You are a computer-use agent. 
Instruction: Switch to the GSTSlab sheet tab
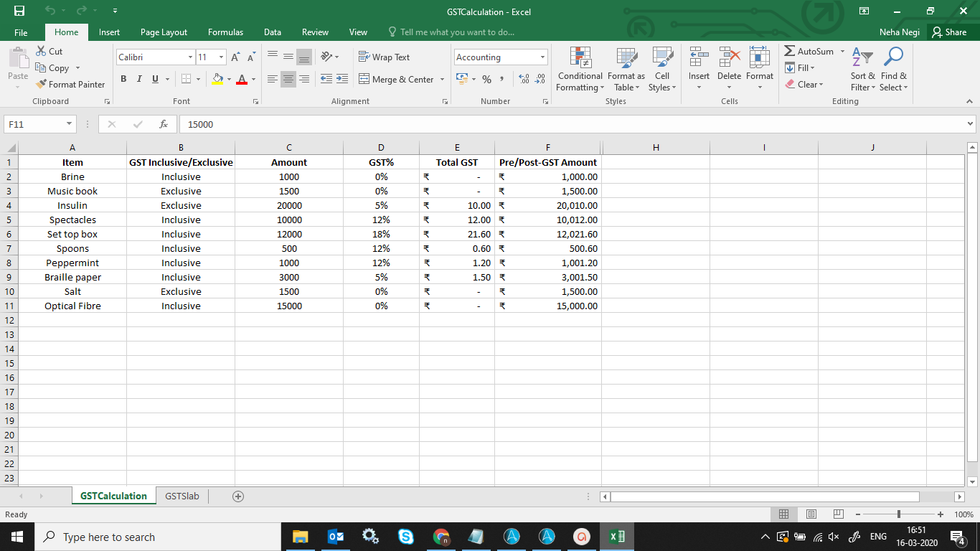point(182,496)
